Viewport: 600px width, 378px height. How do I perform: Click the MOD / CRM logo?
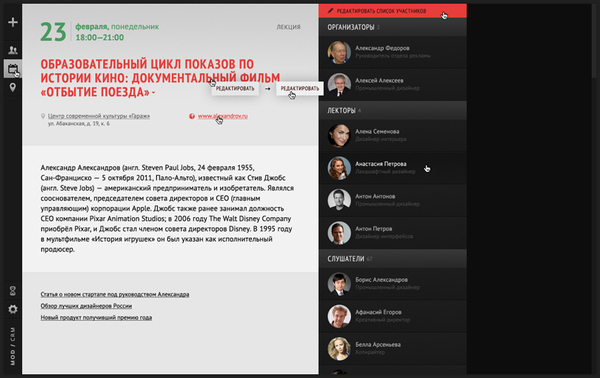tap(13, 346)
